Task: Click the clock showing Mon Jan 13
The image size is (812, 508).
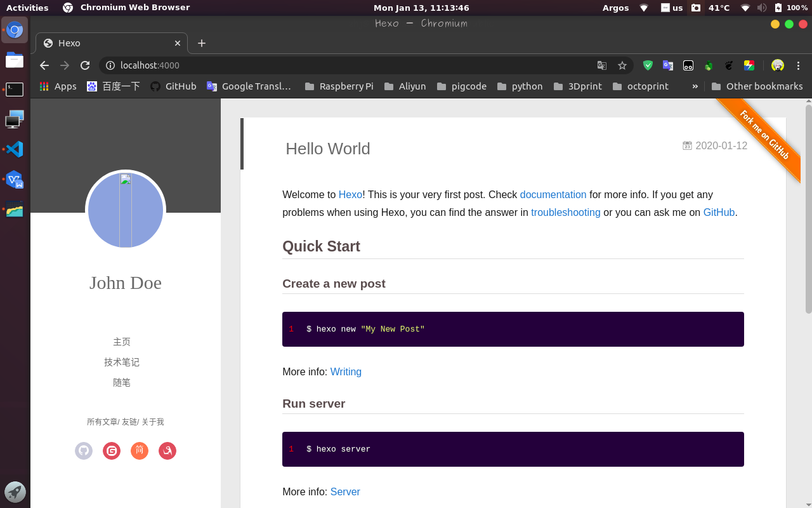Action: point(421,8)
